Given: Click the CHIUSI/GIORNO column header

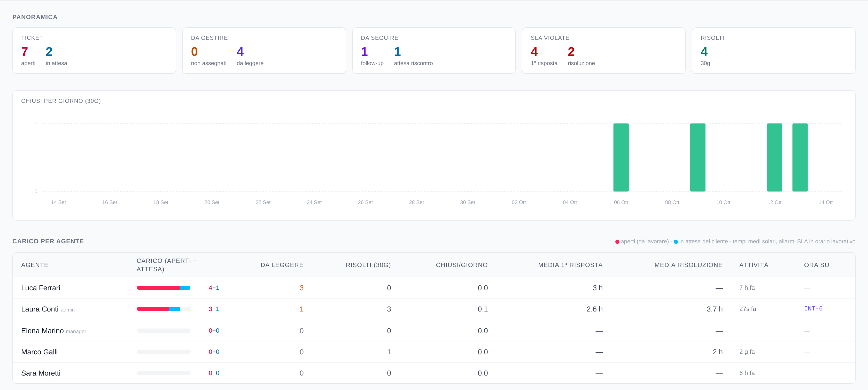Looking at the screenshot, I should (462, 265).
